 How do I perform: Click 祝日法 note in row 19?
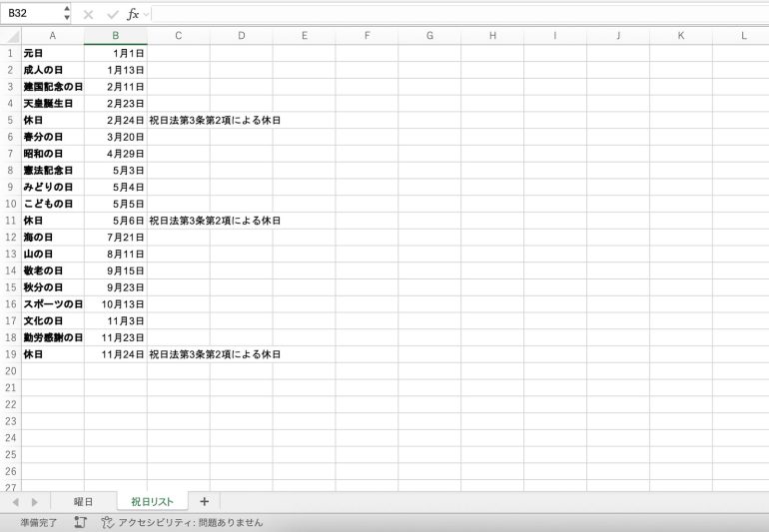(x=215, y=354)
